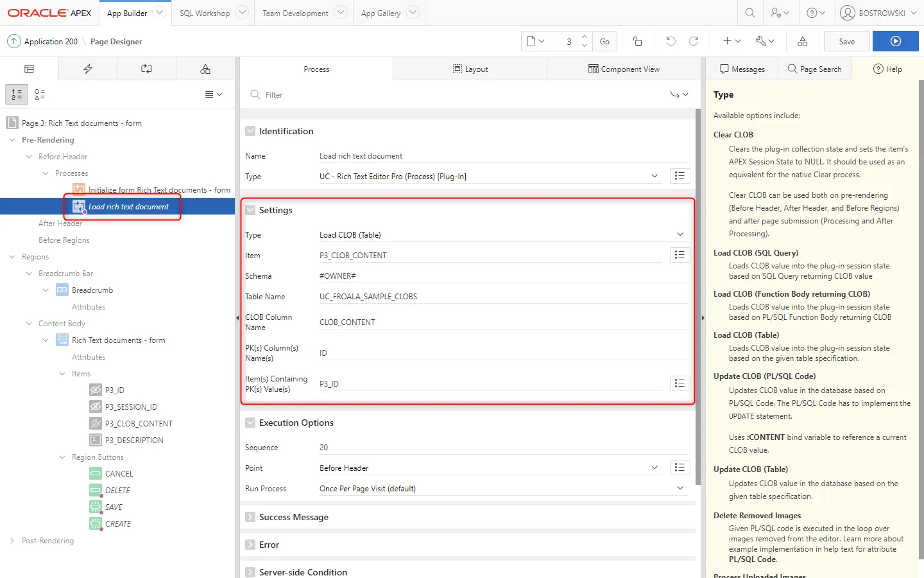Click the search magnifier in header
Image resolution: width=924 pixels, height=578 pixels.
[x=749, y=13]
